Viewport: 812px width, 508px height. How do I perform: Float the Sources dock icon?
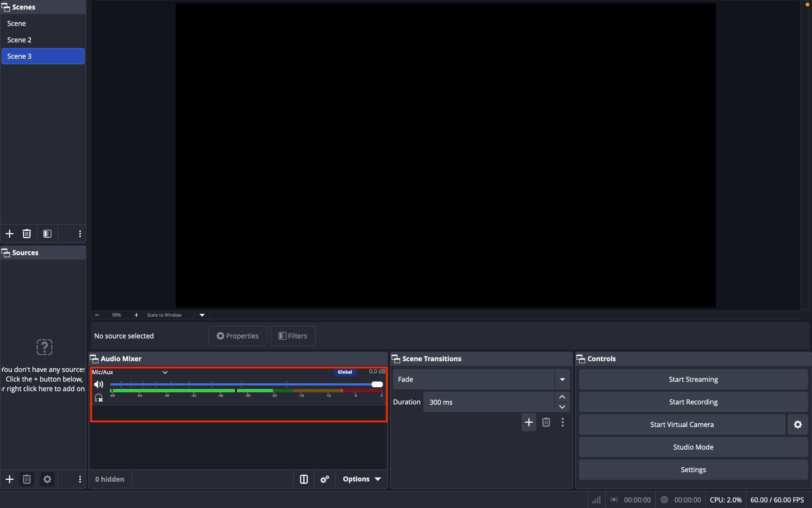(x=6, y=253)
